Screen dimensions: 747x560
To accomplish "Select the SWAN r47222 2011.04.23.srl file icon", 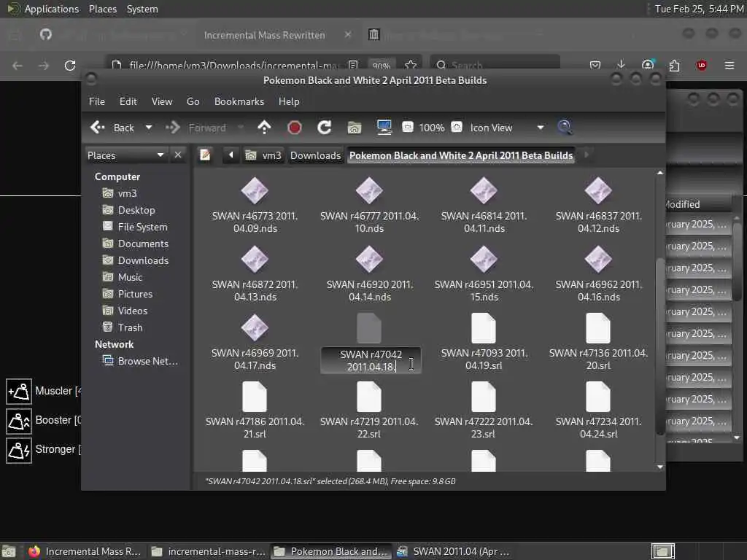I will coord(484,397).
